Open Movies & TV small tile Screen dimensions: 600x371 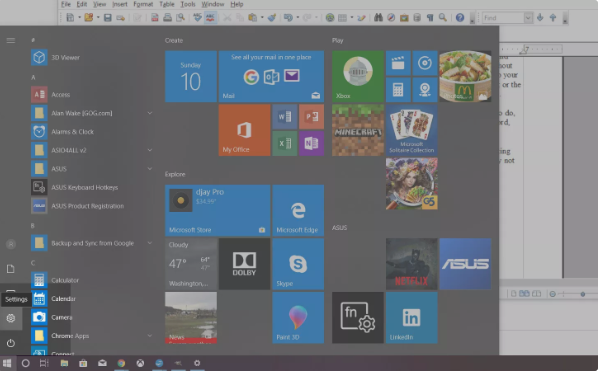pyautogui.click(x=398, y=63)
